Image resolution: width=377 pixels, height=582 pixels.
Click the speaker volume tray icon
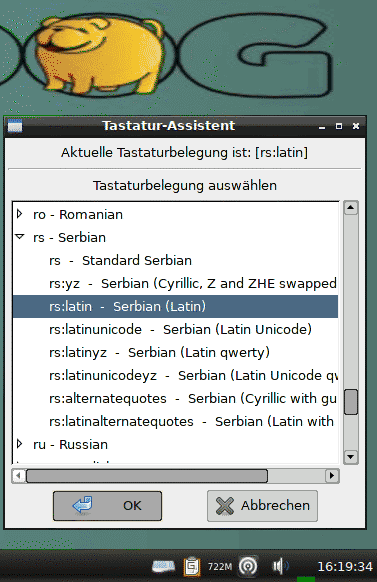pos(281,566)
